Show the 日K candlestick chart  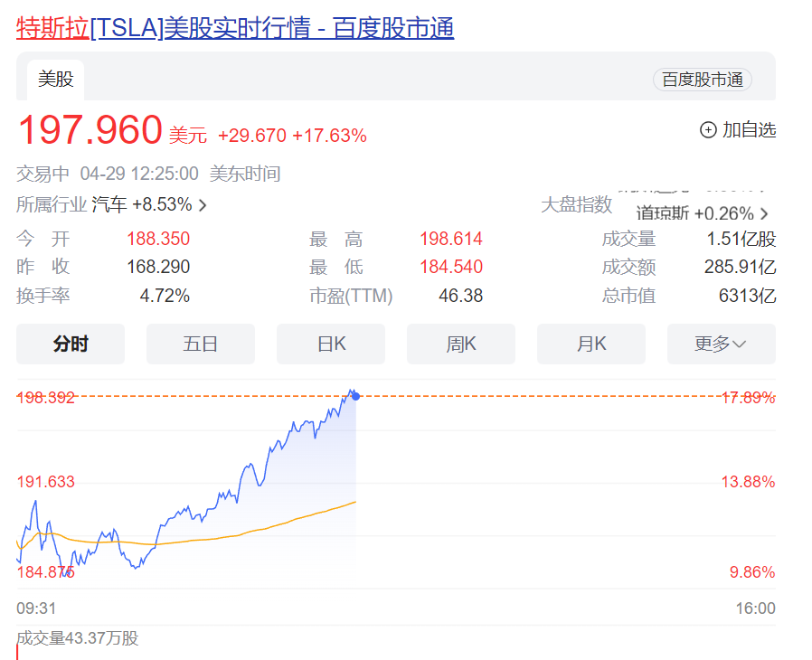[331, 344]
